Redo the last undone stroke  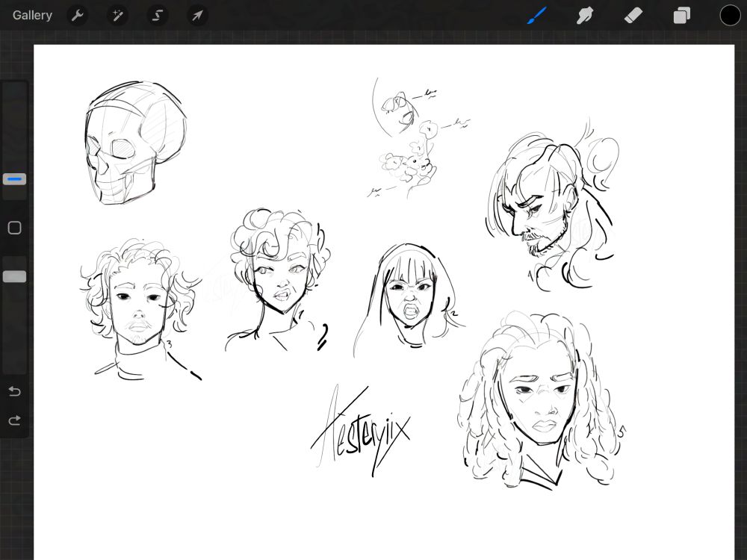coord(14,420)
